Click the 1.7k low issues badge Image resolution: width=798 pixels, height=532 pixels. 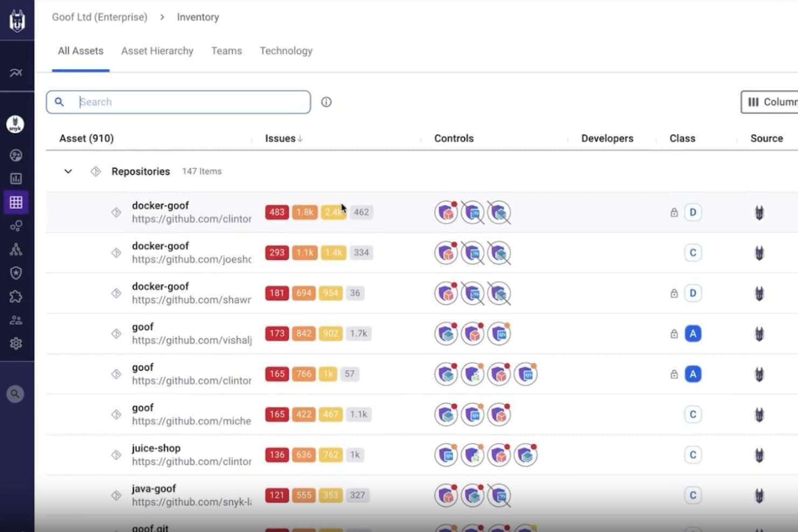click(359, 334)
